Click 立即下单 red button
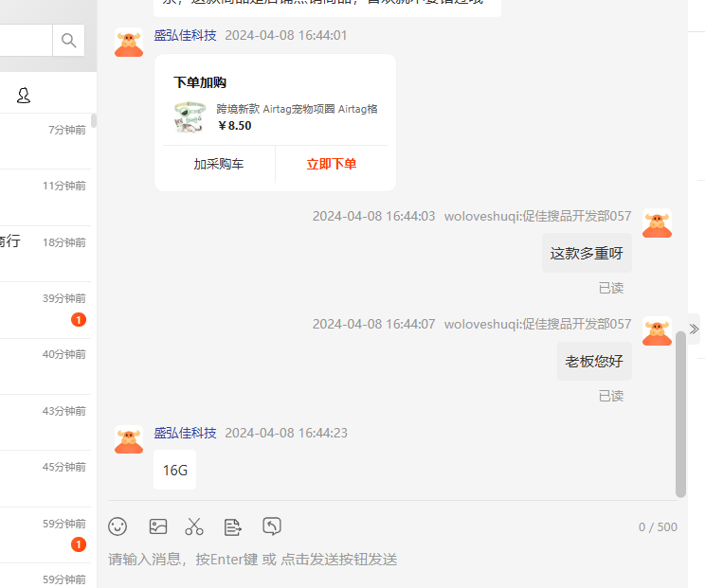Screen dimensions: 705x588 pos(332,164)
